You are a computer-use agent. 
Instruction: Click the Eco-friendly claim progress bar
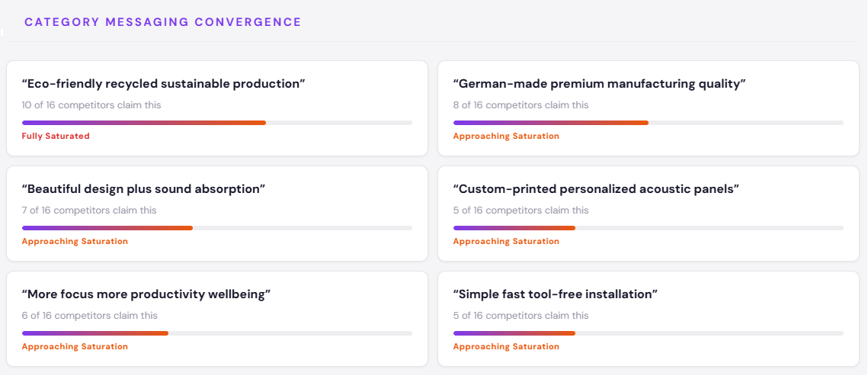click(216, 123)
